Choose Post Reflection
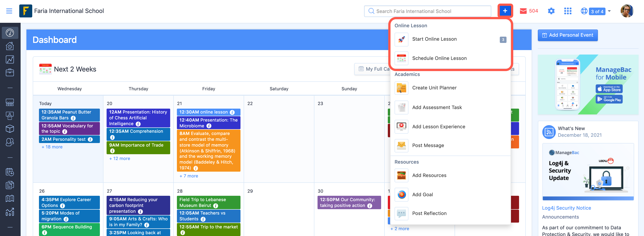This screenshot has height=236, width=644. coord(450,214)
